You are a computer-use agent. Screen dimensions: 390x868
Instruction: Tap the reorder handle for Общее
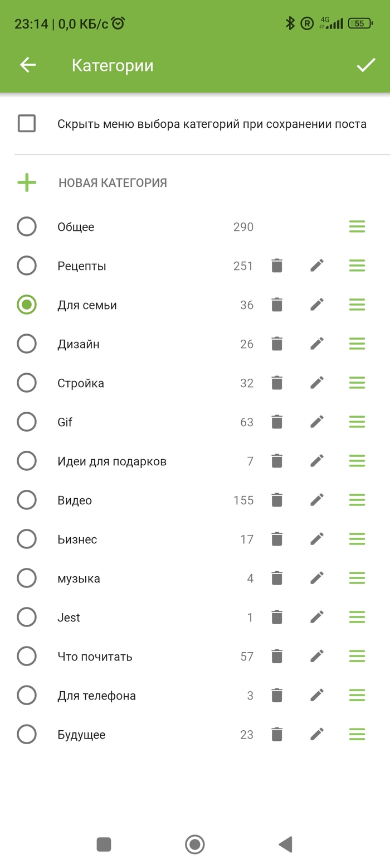click(x=357, y=227)
